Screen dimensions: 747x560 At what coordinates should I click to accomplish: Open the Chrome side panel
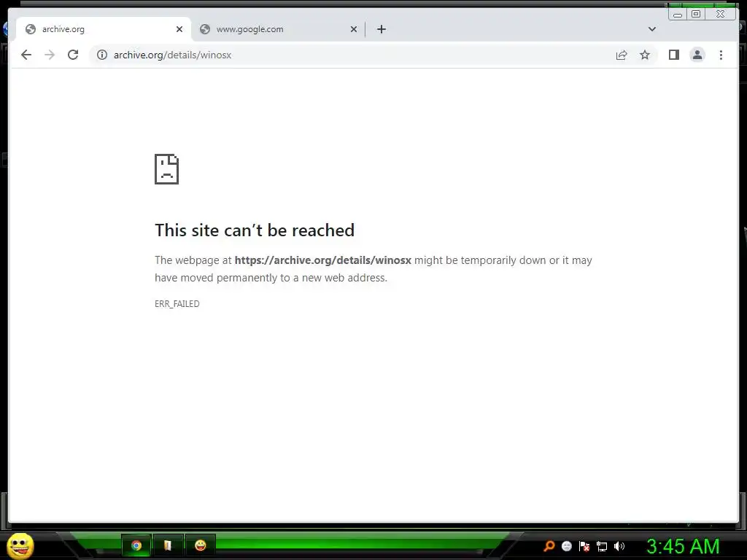673,55
